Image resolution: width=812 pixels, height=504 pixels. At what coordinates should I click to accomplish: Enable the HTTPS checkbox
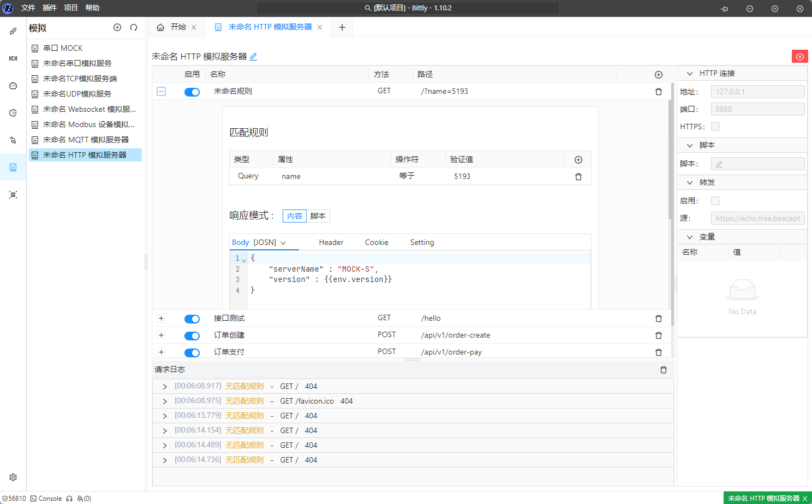coord(715,127)
